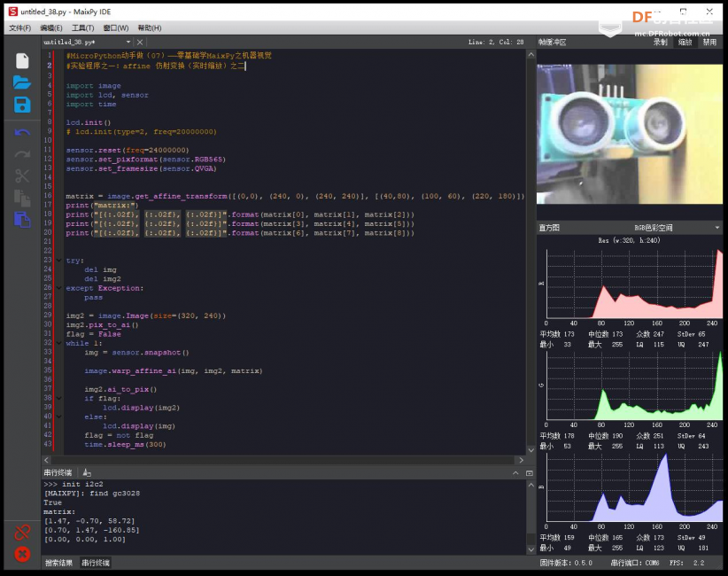Viewport: 728px width, 576px height.
Task: Click the "import lcd, sensor" code line
Action: point(107,95)
